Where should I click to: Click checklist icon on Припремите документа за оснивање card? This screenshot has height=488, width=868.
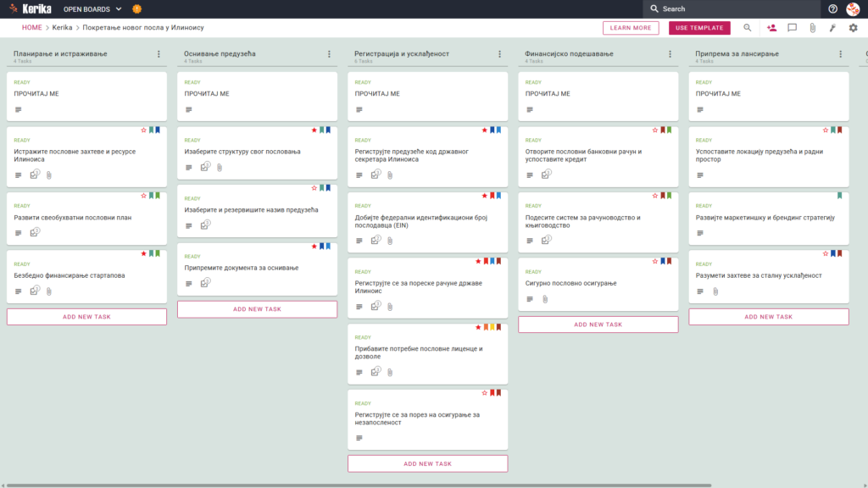tap(205, 283)
